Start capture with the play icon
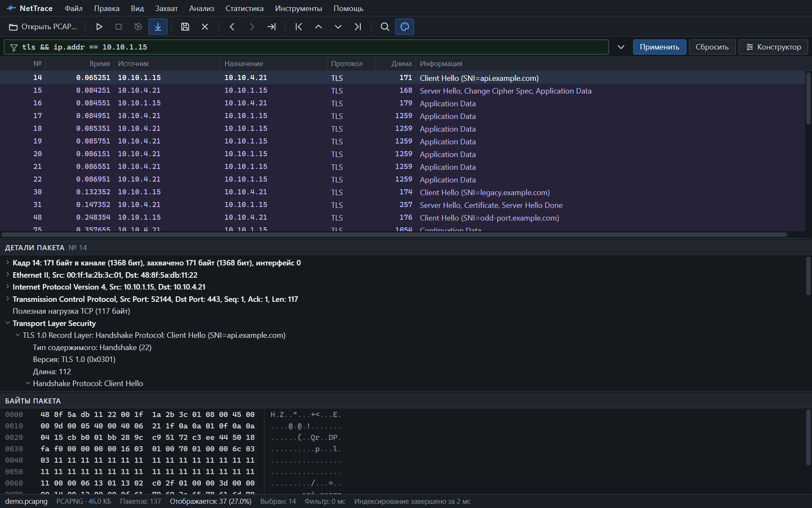 [x=99, y=27]
